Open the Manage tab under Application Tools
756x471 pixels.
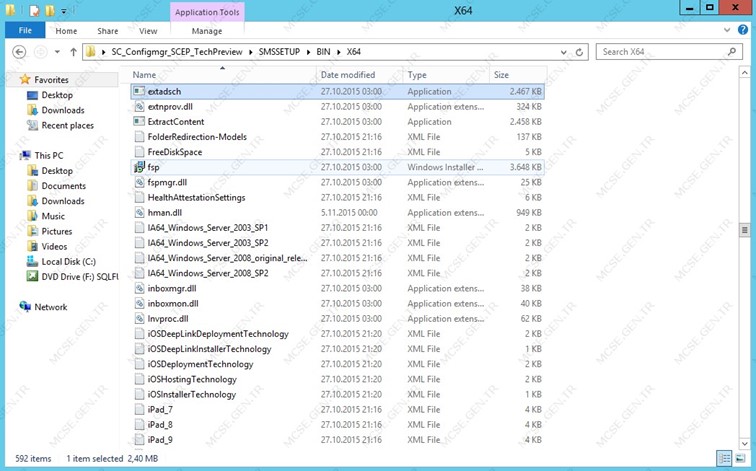207,31
